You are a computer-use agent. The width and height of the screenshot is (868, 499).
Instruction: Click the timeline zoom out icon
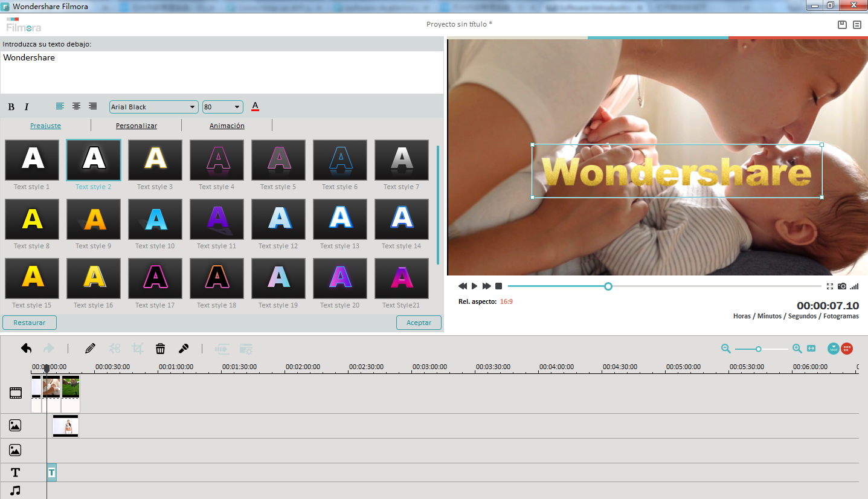[x=726, y=349]
